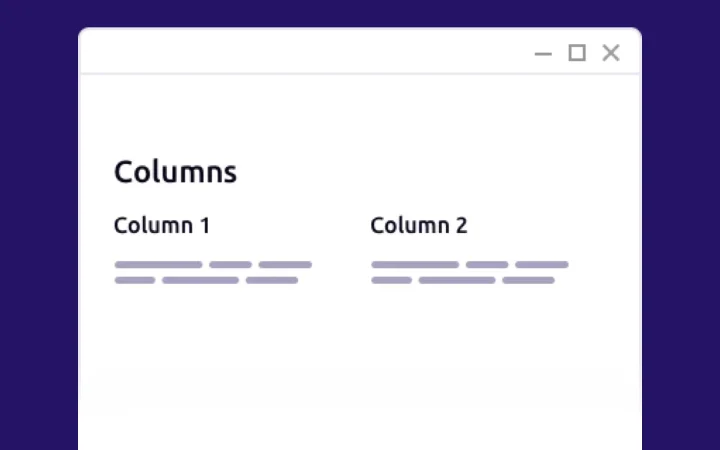
Task: Click middle long bar in Column 2's second line
Action: point(457,280)
